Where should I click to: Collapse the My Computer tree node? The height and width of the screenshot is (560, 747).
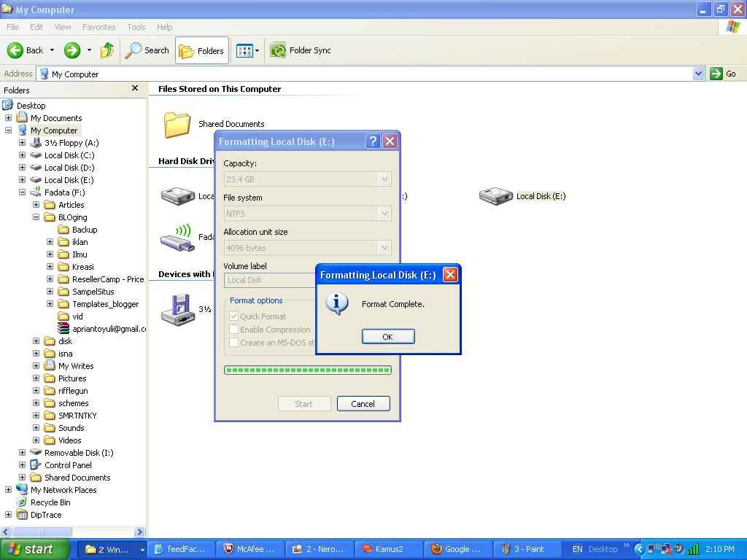(8, 130)
